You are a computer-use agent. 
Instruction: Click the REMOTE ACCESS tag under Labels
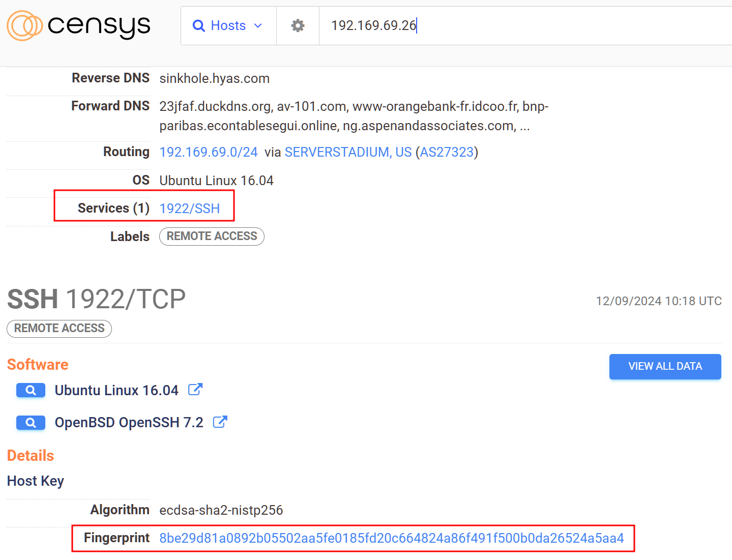(x=212, y=237)
